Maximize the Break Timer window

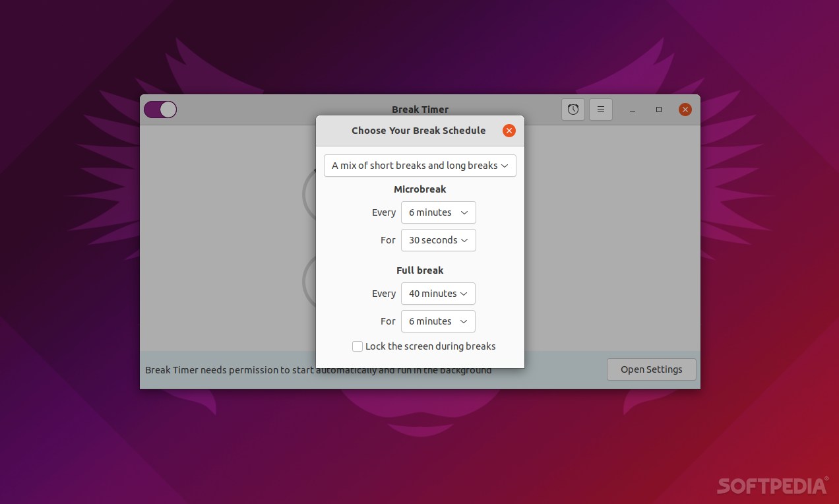pos(659,110)
